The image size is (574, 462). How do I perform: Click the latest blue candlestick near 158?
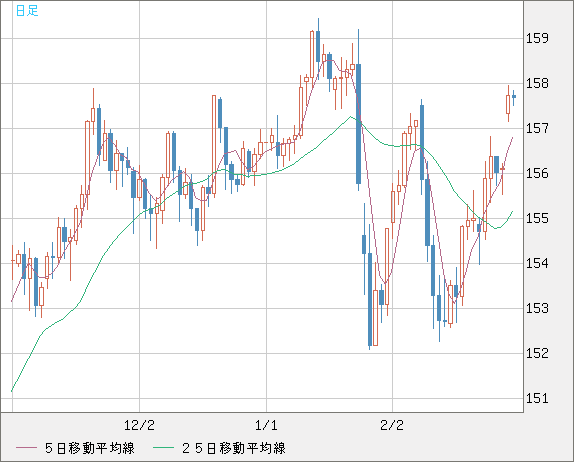[x=514, y=97]
